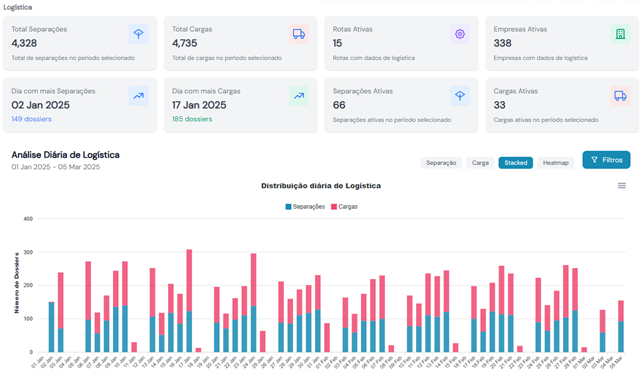Click the trend icon on Dia com mais Separações
640x374 pixels.
tap(138, 96)
